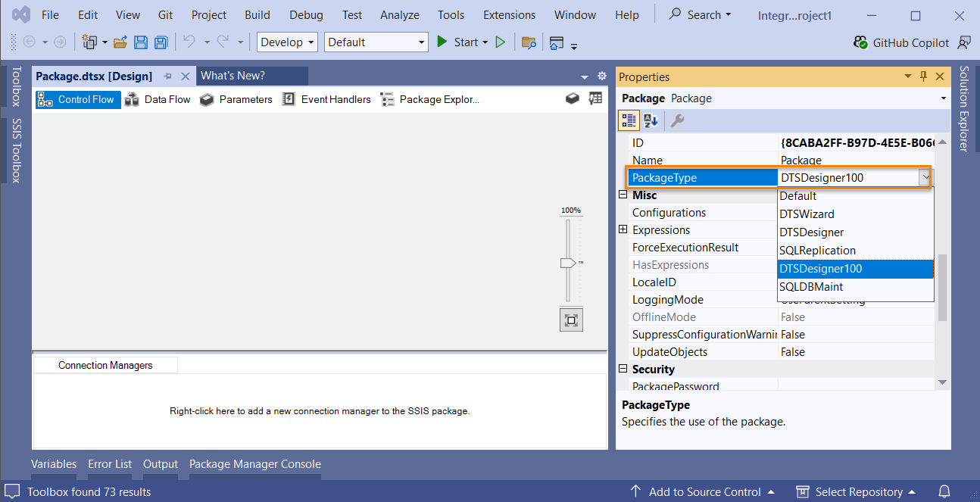Screen dimensions: 980x502
Task: Open the Extensions menu
Action: click(x=507, y=15)
